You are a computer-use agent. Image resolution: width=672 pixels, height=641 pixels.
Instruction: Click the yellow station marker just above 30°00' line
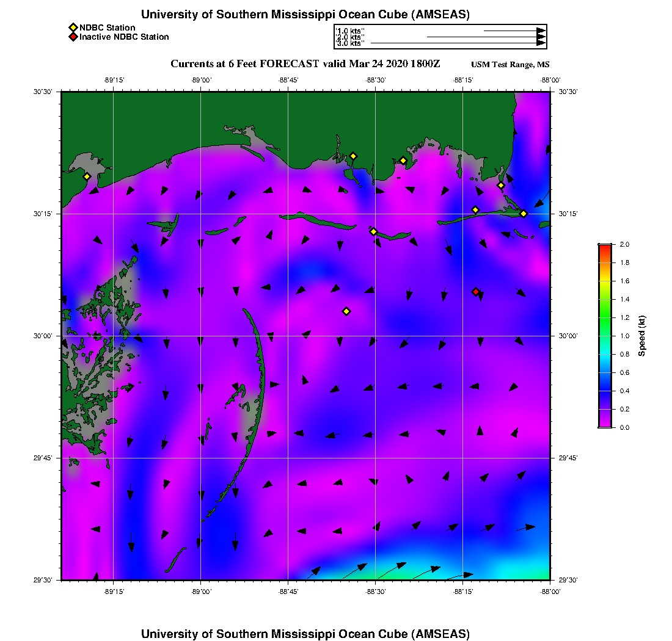346,311
